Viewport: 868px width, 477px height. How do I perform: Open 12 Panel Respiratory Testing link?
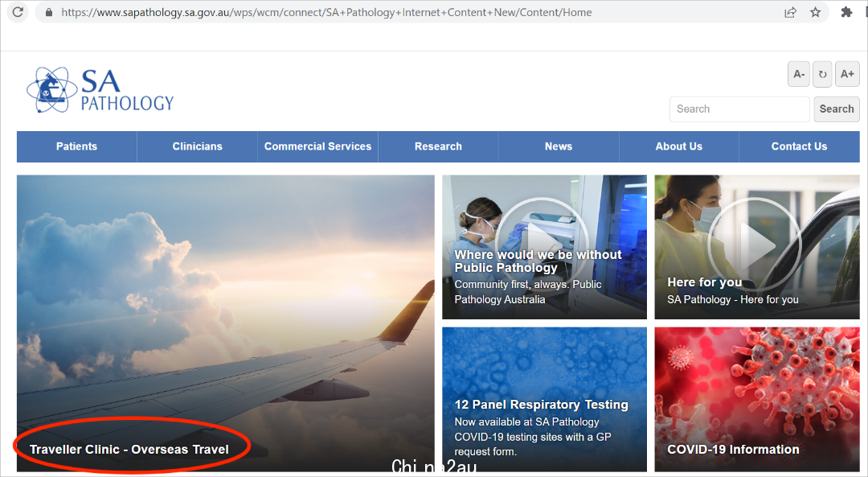click(542, 405)
